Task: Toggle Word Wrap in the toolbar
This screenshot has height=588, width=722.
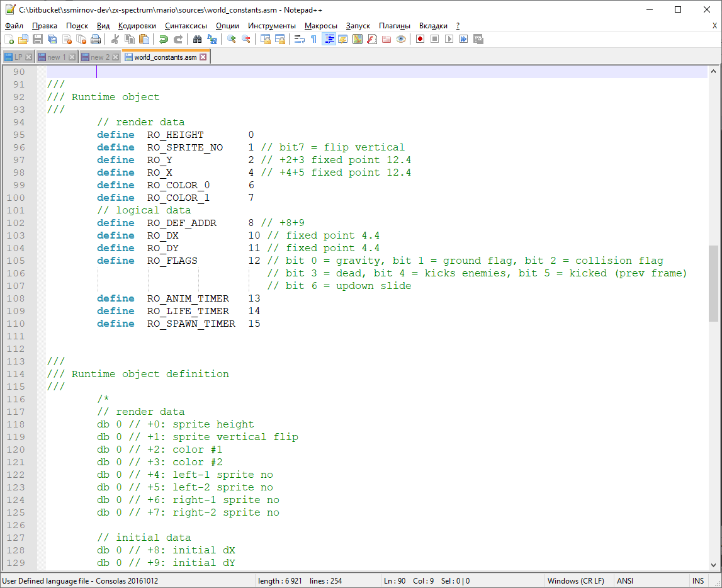Action: (x=300, y=39)
